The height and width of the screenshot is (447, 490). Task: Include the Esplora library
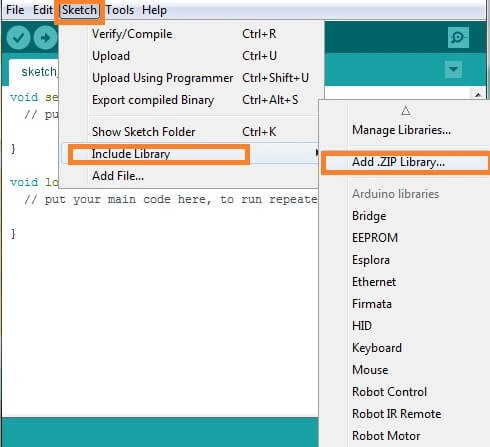point(371,260)
